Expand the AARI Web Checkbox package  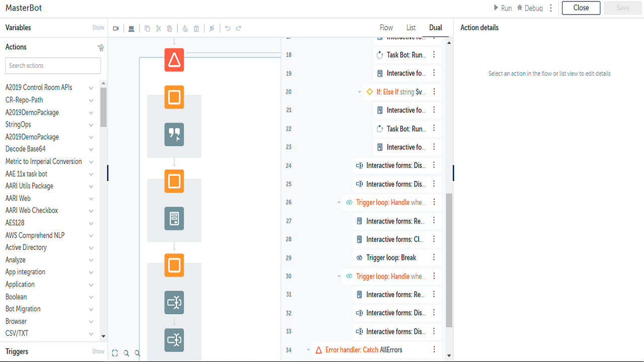tap(91, 211)
